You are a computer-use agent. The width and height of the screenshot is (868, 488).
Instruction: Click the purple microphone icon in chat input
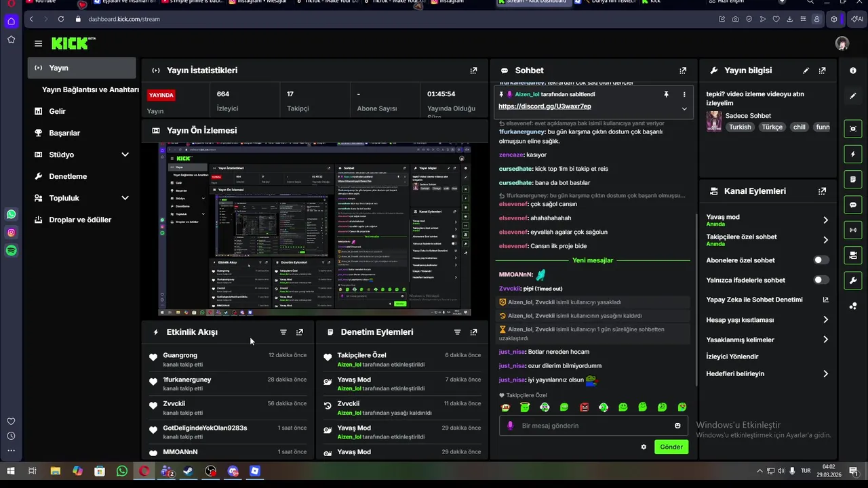(510, 426)
